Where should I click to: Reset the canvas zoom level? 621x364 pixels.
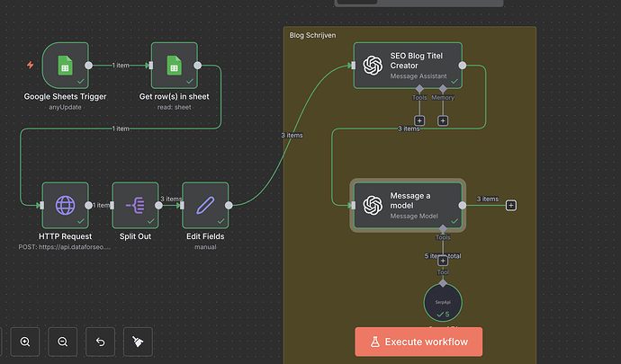pos(100,342)
